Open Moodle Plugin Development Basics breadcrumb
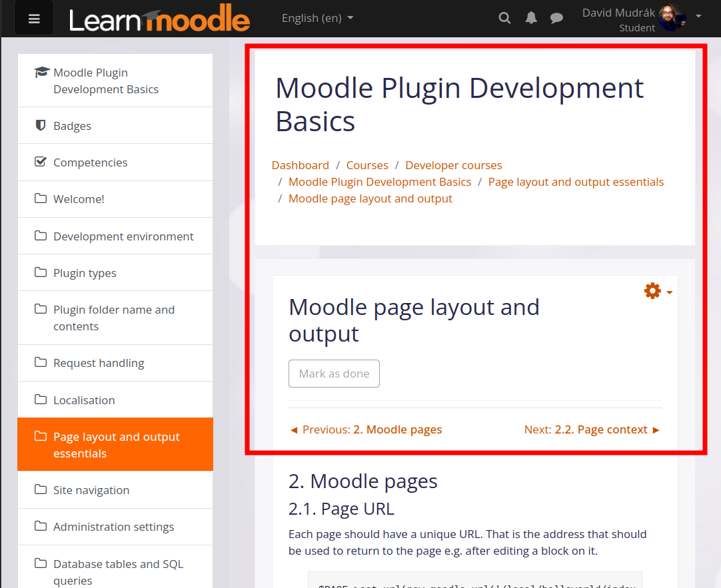721x588 pixels. point(380,182)
